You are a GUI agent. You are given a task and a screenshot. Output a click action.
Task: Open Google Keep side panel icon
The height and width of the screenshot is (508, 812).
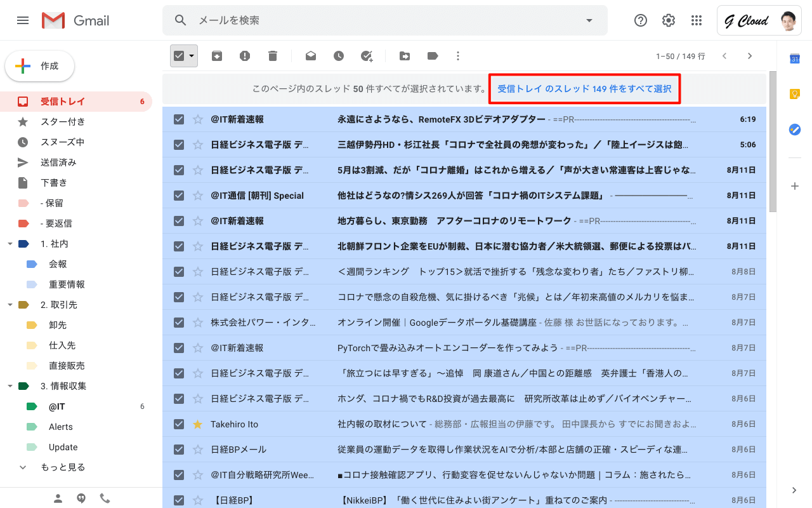pos(794,94)
